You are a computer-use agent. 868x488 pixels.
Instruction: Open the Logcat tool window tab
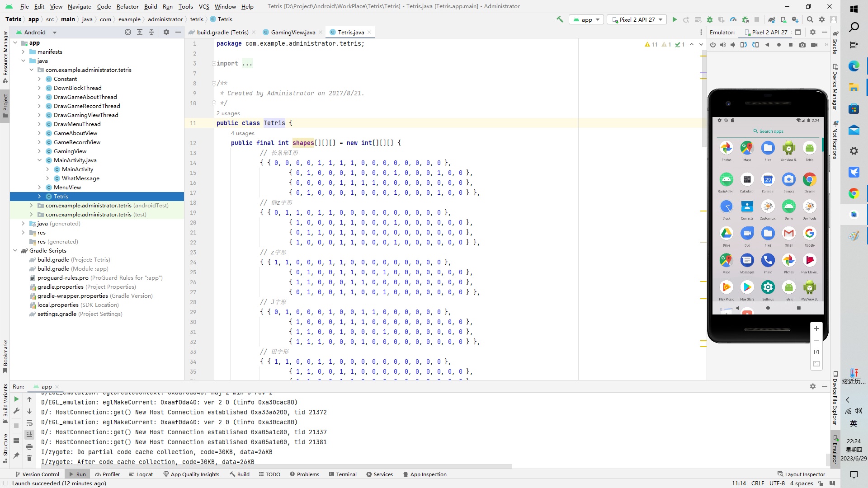141,474
